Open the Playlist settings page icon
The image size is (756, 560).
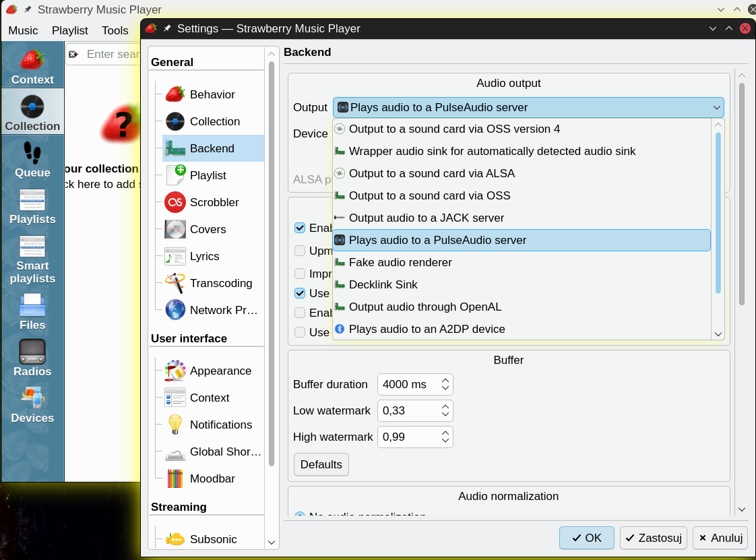coord(175,176)
